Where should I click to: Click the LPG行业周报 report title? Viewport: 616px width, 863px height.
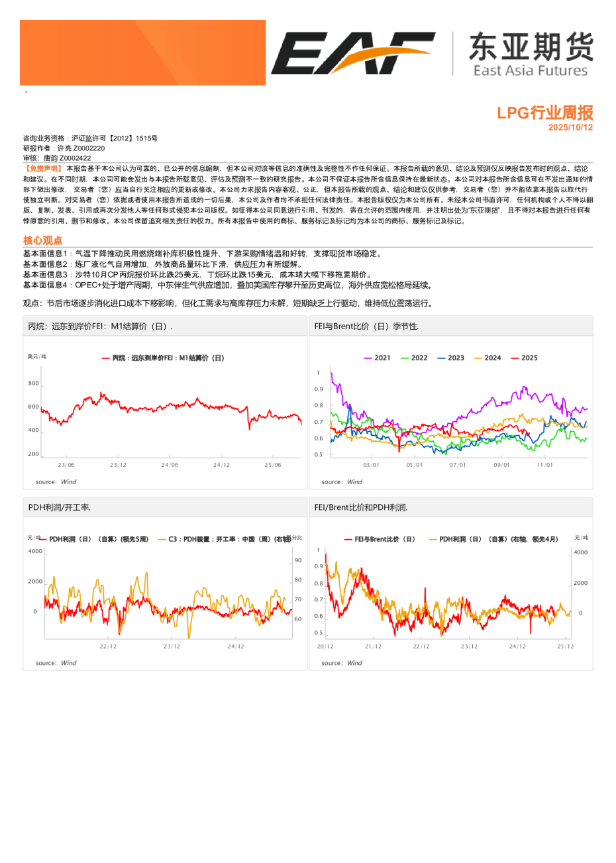point(544,113)
